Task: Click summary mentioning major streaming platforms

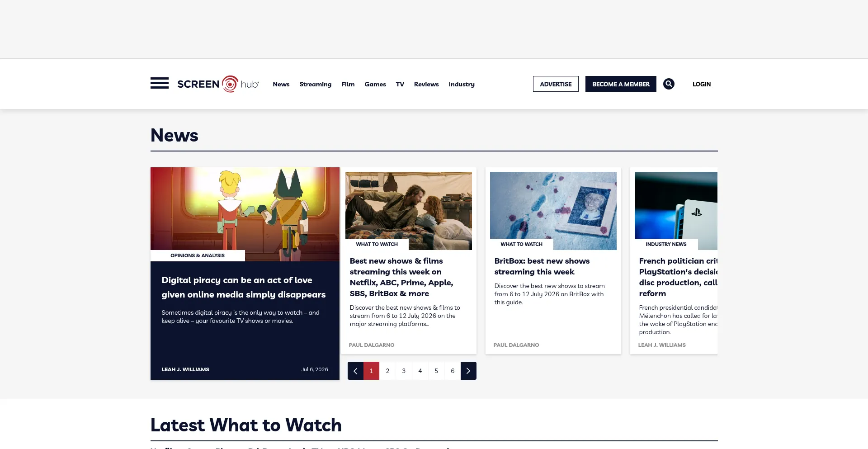Action: (405, 316)
